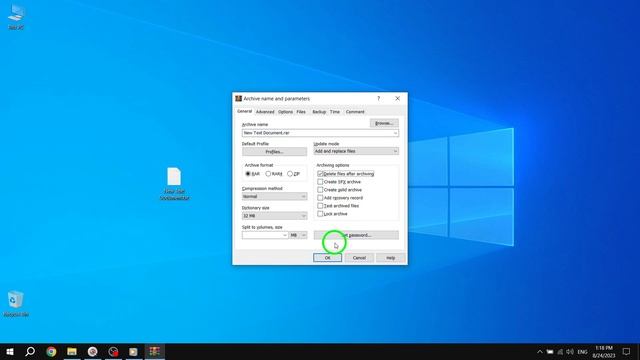Screen dimensions: 640x360
Task: Open the Split to volumes size combo box
Action: pyautogui.click(x=265, y=235)
